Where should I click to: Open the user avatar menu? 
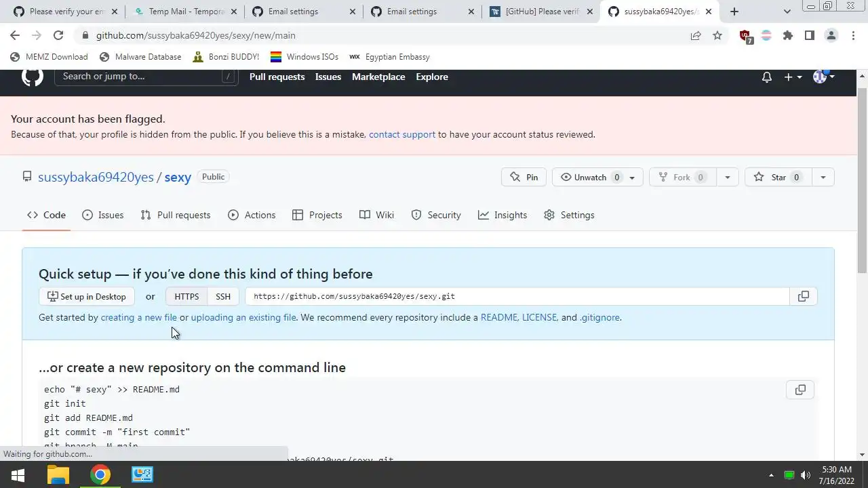click(823, 77)
